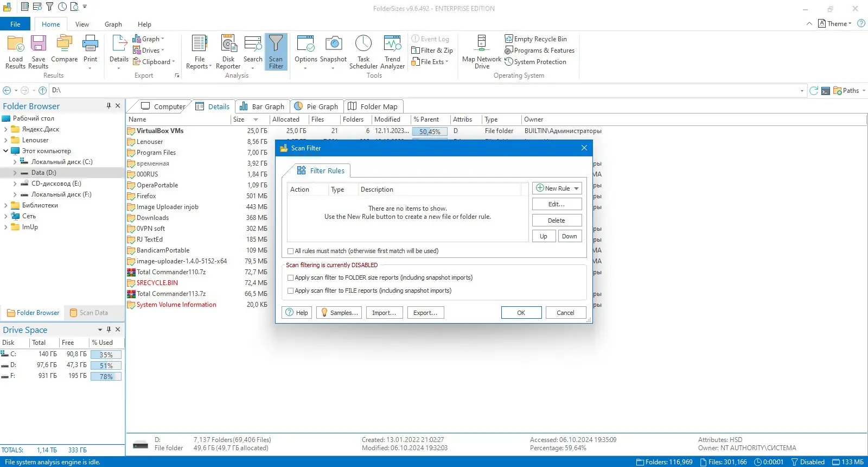Click the Help question mark icon
Viewport: 868px width, 467px height.
tap(861, 23)
